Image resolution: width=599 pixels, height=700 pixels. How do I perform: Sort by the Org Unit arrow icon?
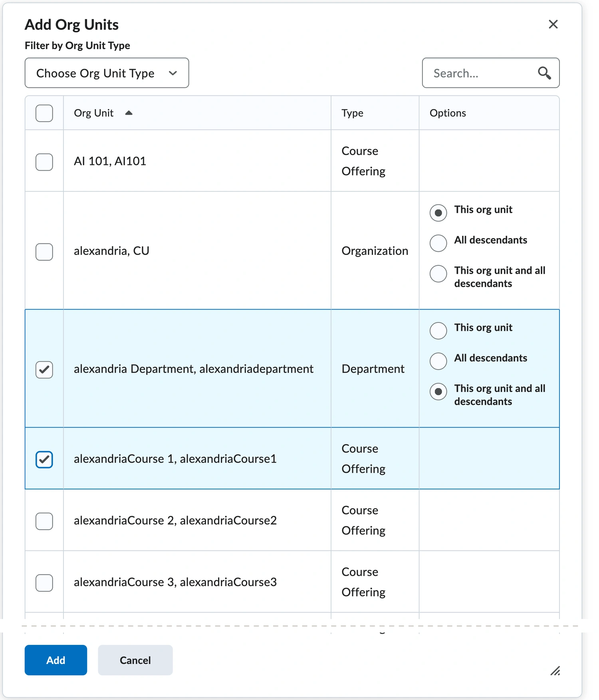(x=129, y=113)
